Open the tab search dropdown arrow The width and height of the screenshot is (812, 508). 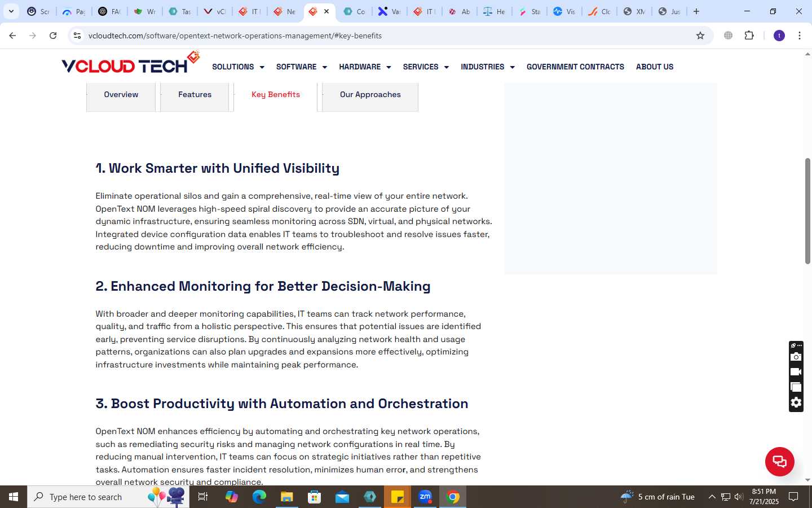(x=11, y=11)
